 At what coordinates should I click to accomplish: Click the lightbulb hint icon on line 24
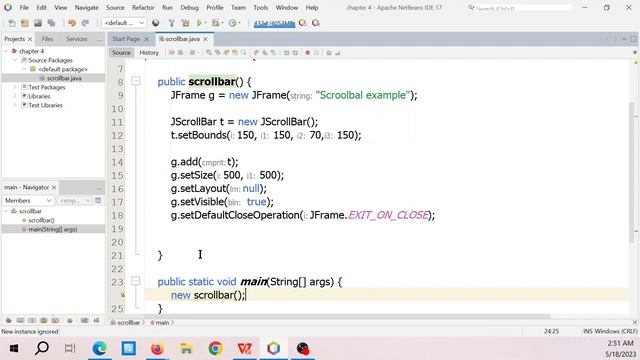pos(122,295)
